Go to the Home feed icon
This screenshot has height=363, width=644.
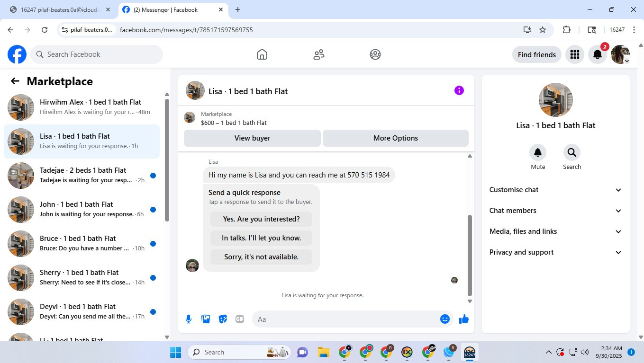pyautogui.click(x=262, y=54)
